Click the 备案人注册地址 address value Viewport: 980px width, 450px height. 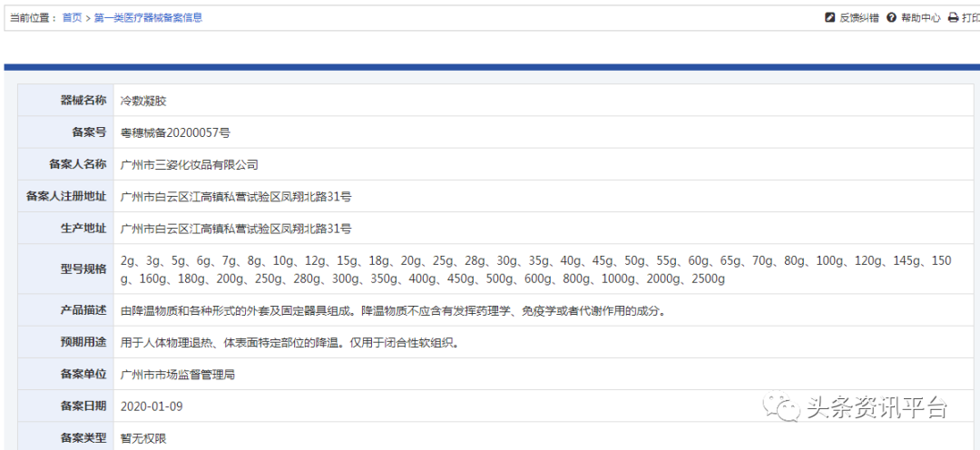(236, 197)
